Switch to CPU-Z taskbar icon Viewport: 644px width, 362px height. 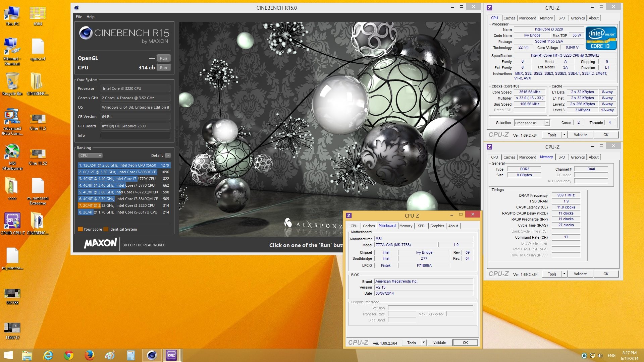pos(172,355)
